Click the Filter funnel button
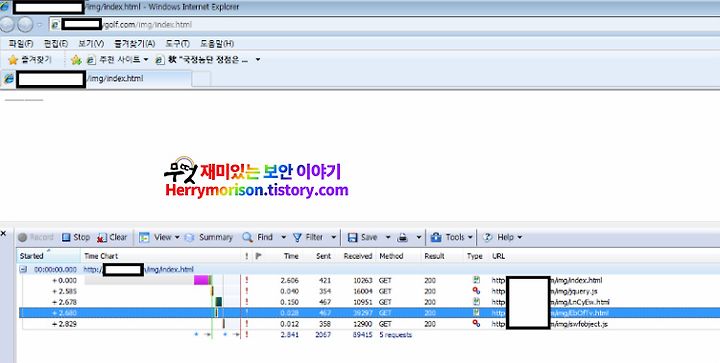 [x=308, y=237]
